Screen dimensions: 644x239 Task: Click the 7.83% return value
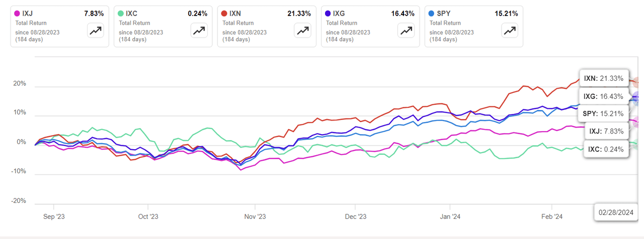[94, 14]
